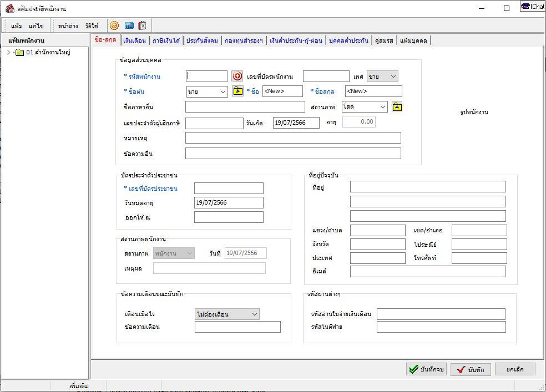This screenshot has height=392, width=546.
Task: Switch to the เงินเดือน tab
Action: coord(134,40)
